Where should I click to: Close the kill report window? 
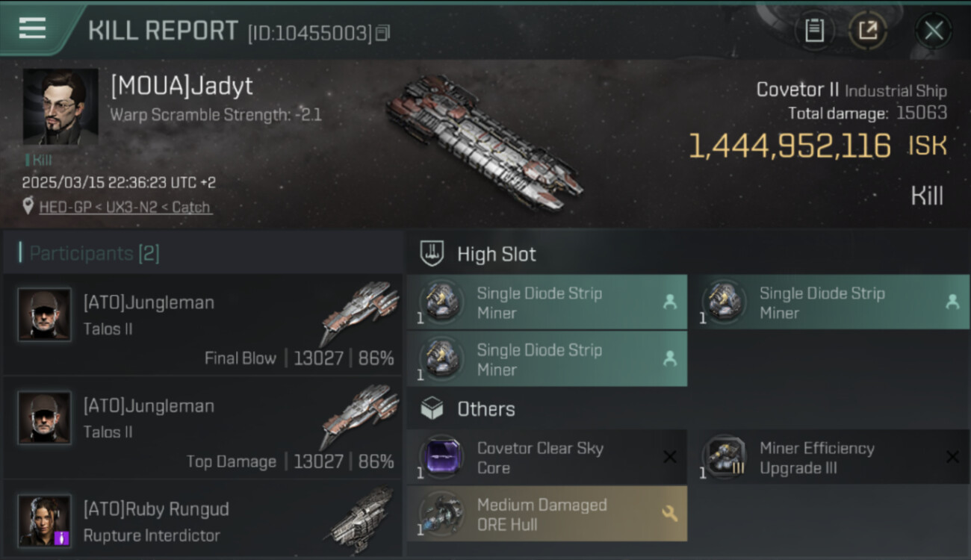pos(934,31)
